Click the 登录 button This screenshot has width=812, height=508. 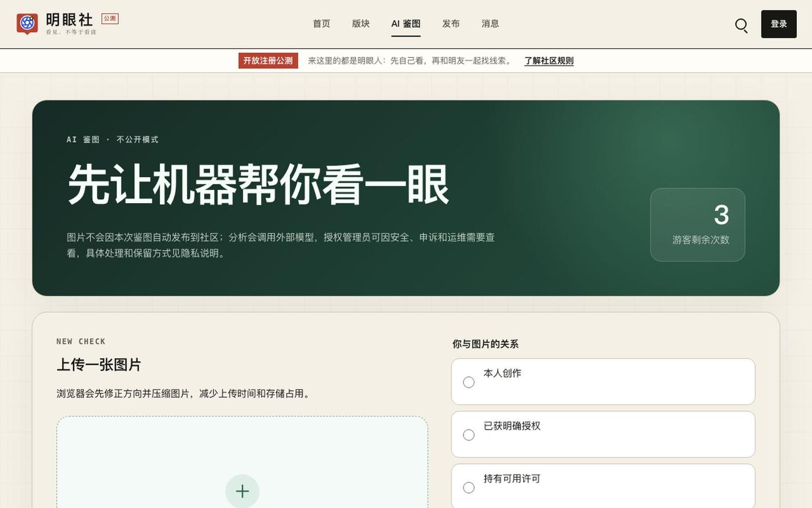[x=778, y=24]
